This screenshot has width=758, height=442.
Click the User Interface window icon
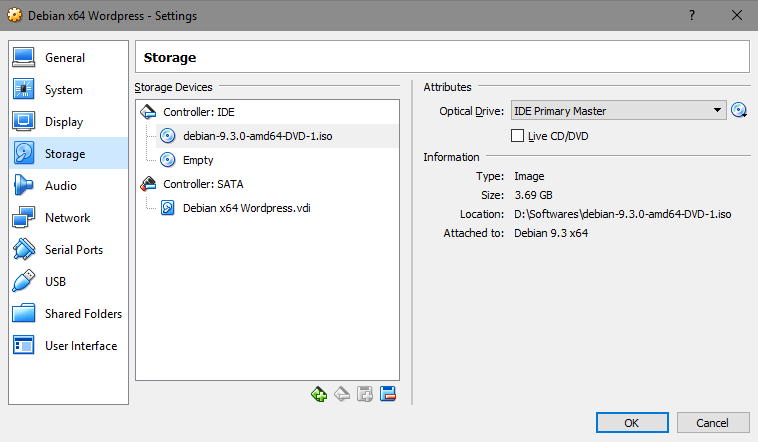23,345
